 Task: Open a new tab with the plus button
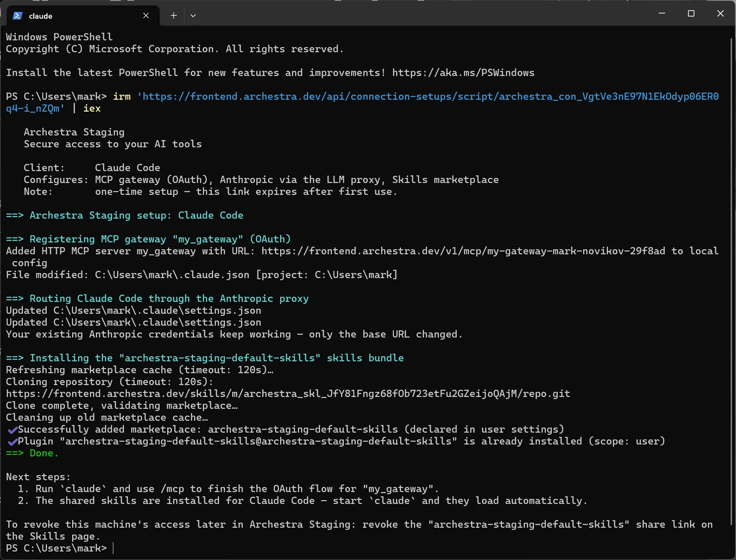click(174, 16)
